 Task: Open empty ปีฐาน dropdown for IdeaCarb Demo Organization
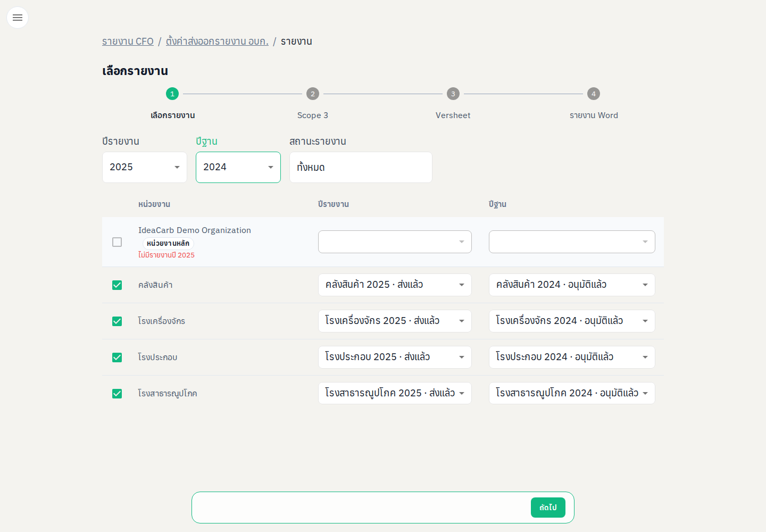tap(572, 242)
